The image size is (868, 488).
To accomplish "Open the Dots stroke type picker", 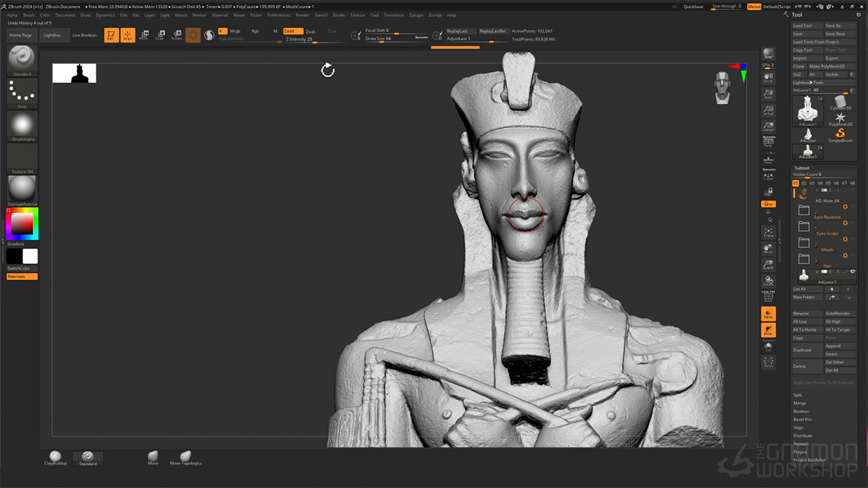I will click(x=22, y=92).
